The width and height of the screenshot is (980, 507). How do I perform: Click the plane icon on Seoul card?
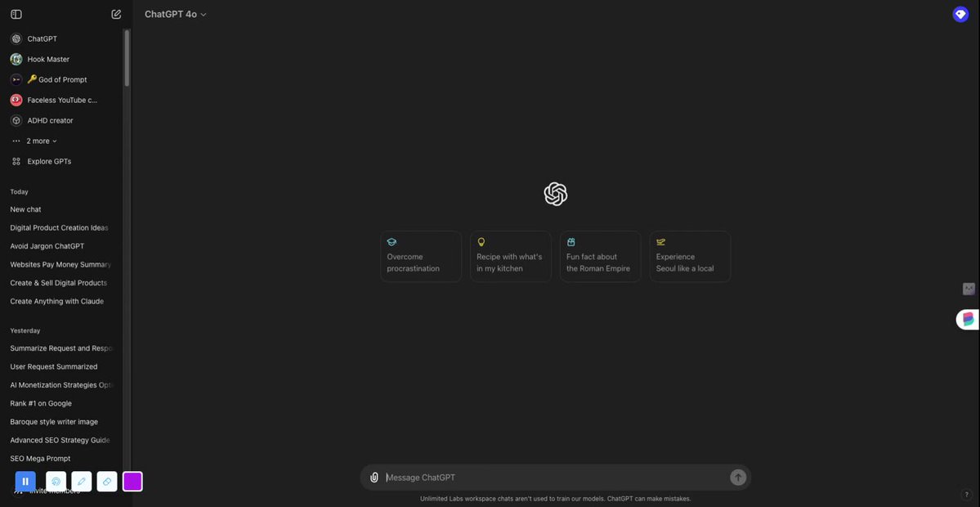660,242
